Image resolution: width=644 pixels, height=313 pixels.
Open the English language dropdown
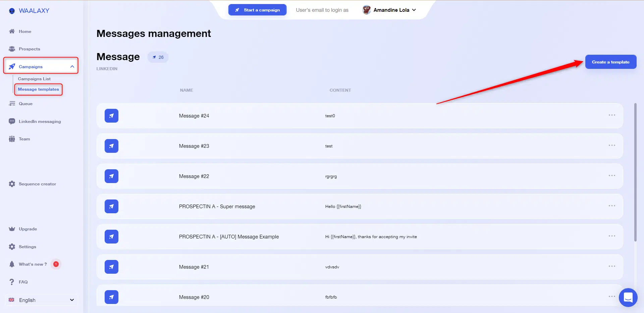point(42,300)
